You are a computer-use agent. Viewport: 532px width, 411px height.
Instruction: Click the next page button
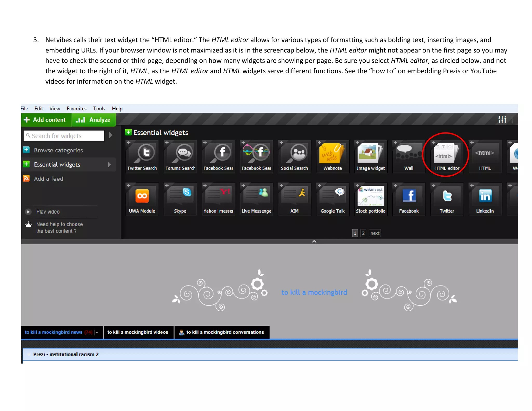tap(375, 233)
